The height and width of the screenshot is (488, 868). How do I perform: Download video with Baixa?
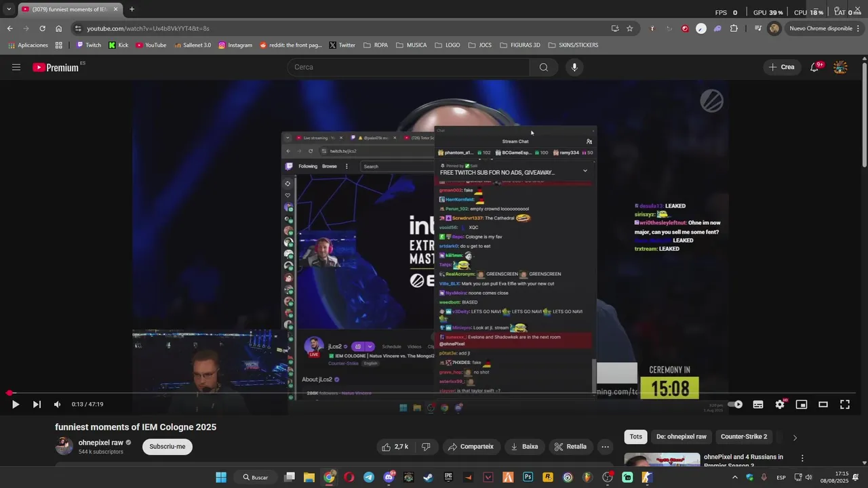(524, 447)
